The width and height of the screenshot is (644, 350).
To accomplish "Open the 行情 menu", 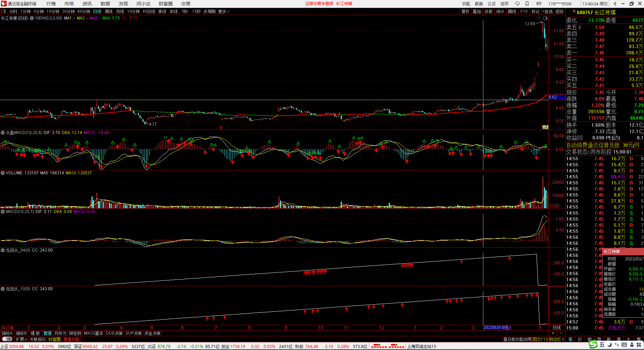I will [51, 4].
